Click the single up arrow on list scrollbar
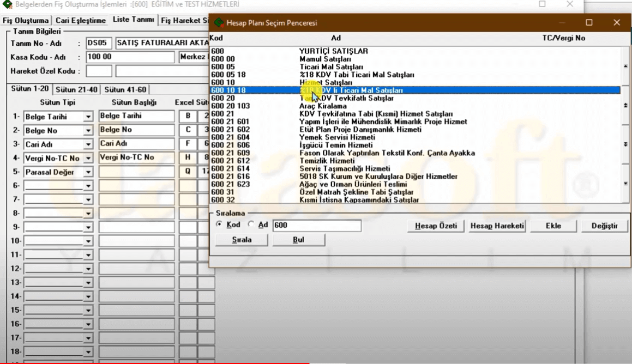 [625, 66]
